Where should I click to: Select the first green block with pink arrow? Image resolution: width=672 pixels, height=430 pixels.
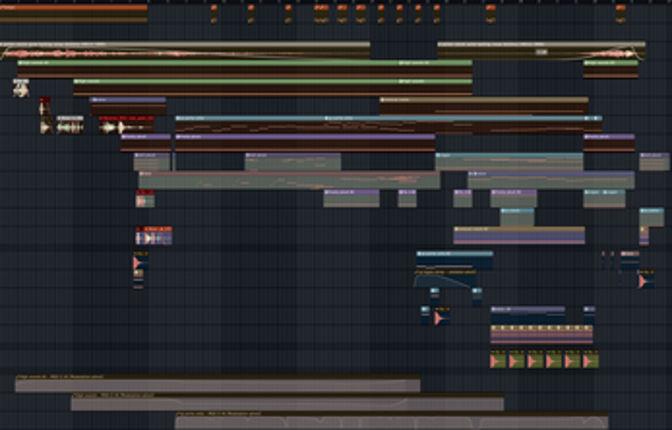tap(498, 360)
